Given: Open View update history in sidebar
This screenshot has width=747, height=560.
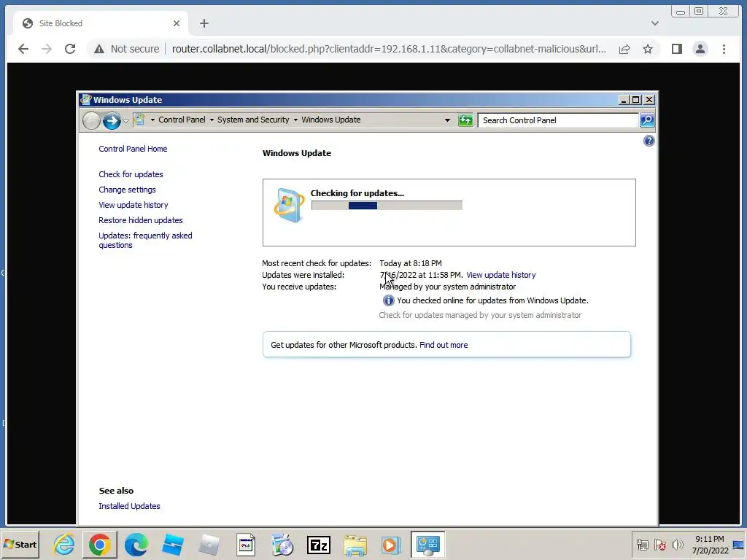Looking at the screenshot, I should pyautogui.click(x=133, y=205).
